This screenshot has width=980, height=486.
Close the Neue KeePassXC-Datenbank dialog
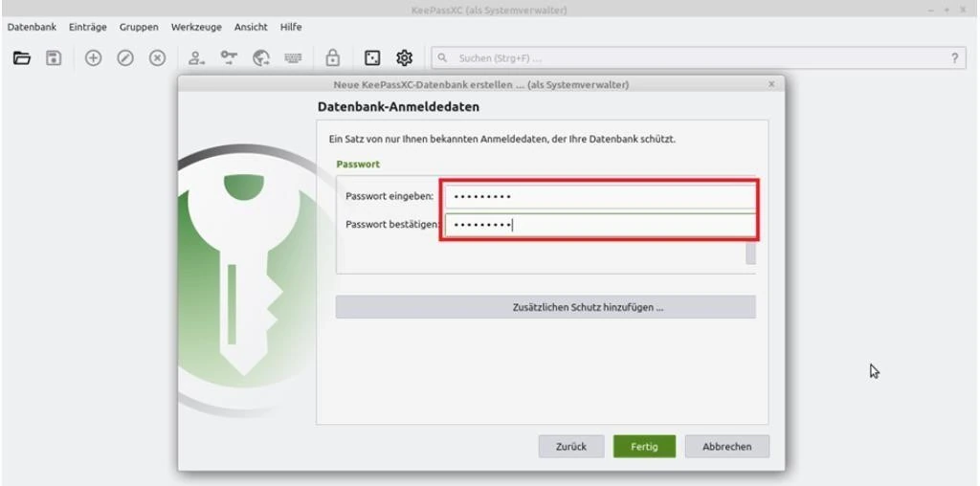771,83
